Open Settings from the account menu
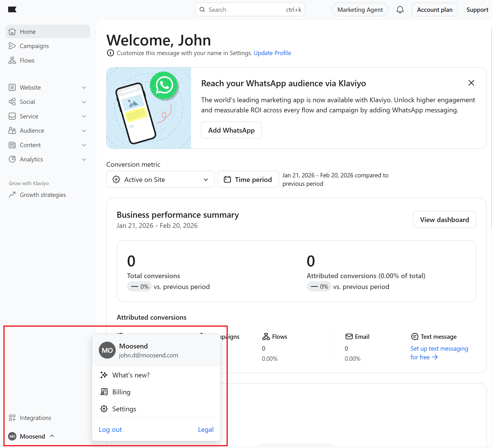Image resolution: width=492 pixels, height=448 pixels. 124,409
